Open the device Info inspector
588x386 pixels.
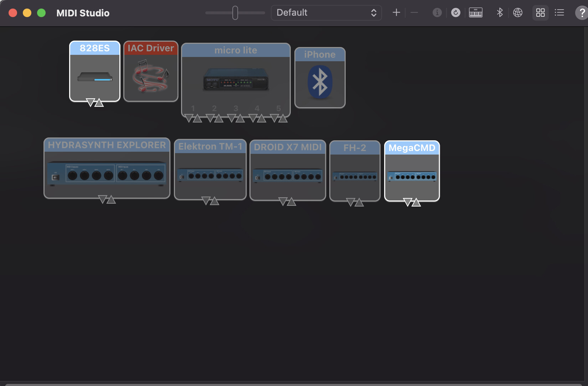[437, 13]
